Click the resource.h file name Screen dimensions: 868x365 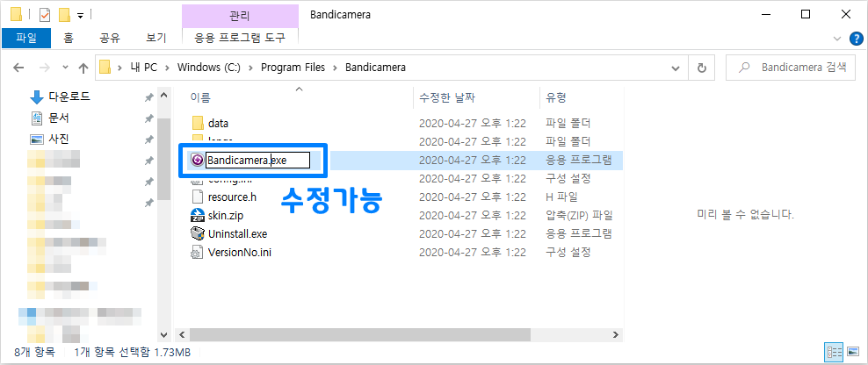coord(232,197)
